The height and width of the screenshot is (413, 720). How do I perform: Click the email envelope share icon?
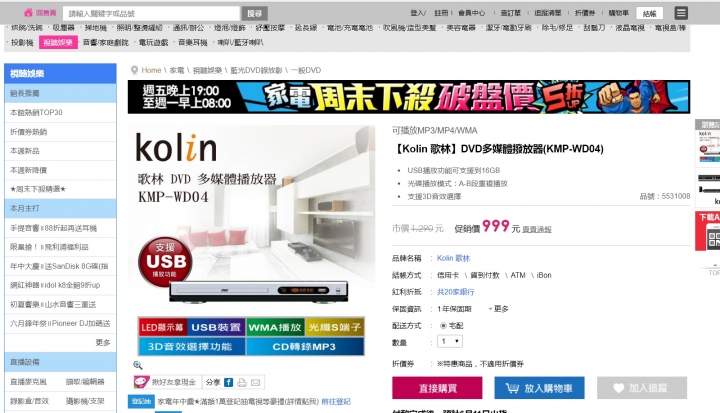tap(256, 382)
